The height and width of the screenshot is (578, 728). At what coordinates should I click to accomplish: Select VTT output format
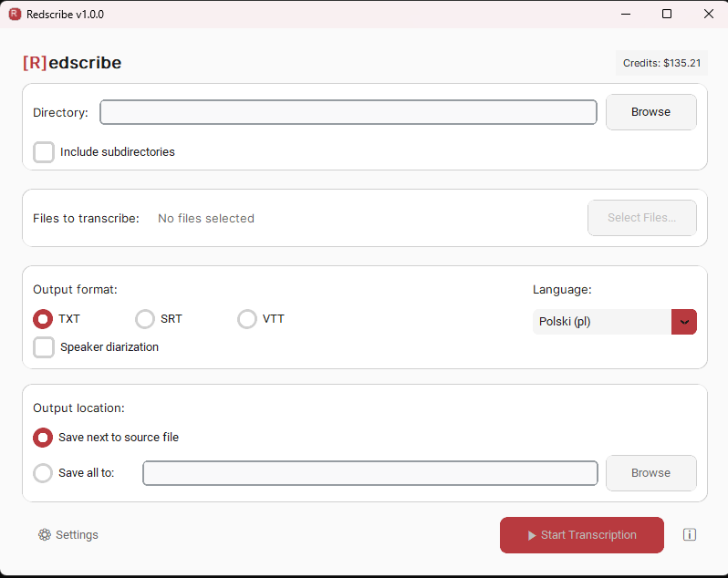click(247, 319)
